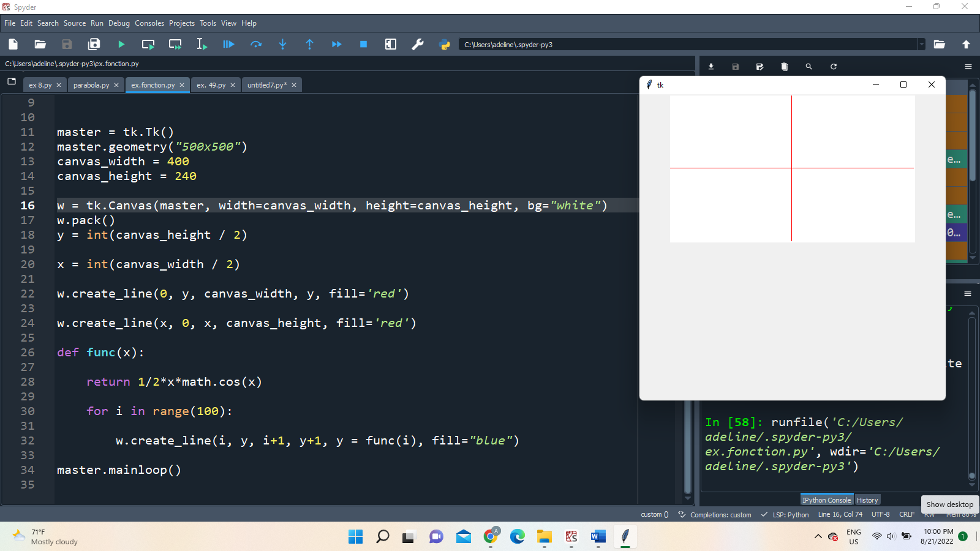Open Preferences via the wrench icon

pos(418,44)
